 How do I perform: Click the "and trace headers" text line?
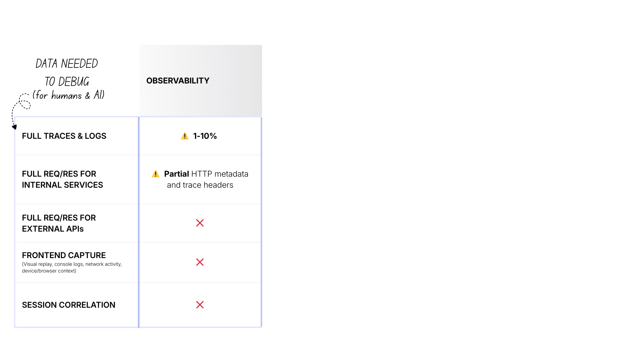click(x=200, y=185)
